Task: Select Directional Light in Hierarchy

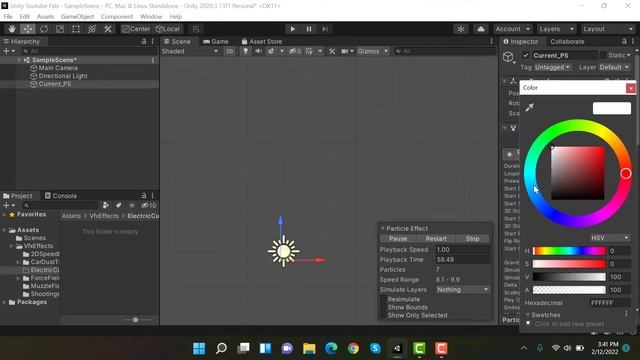Action: click(x=63, y=76)
